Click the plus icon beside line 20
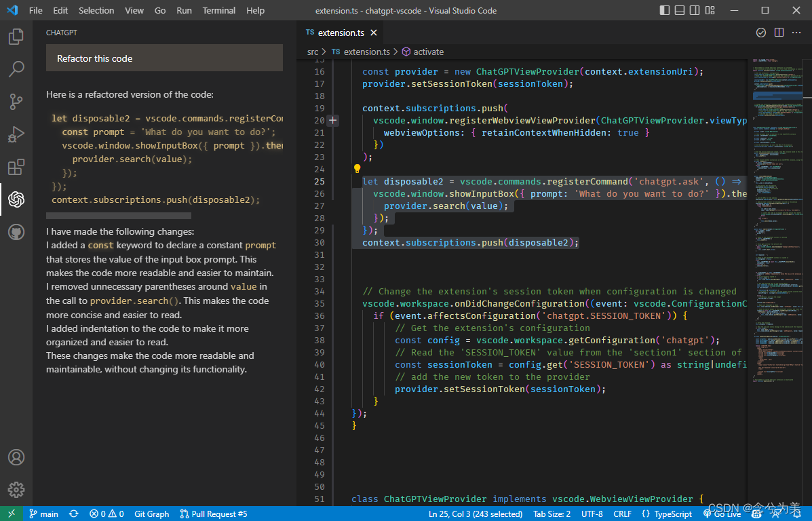812x521 pixels. coord(333,120)
